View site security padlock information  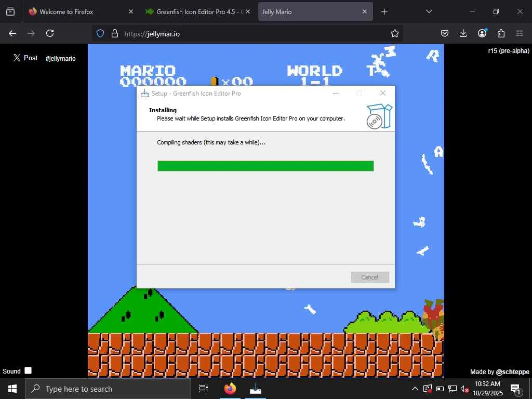coord(115,33)
